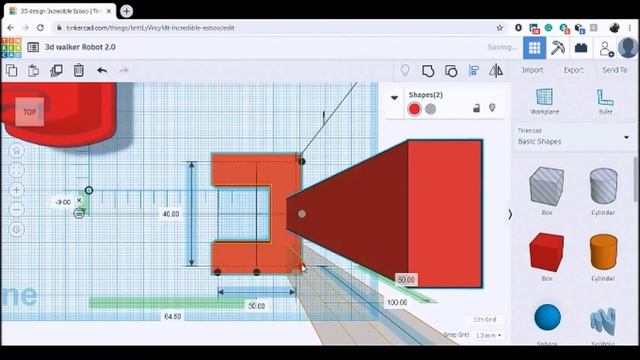Collapse the Shapes(2) inspector panel
The image size is (640, 360).
[x=394, y=98]
